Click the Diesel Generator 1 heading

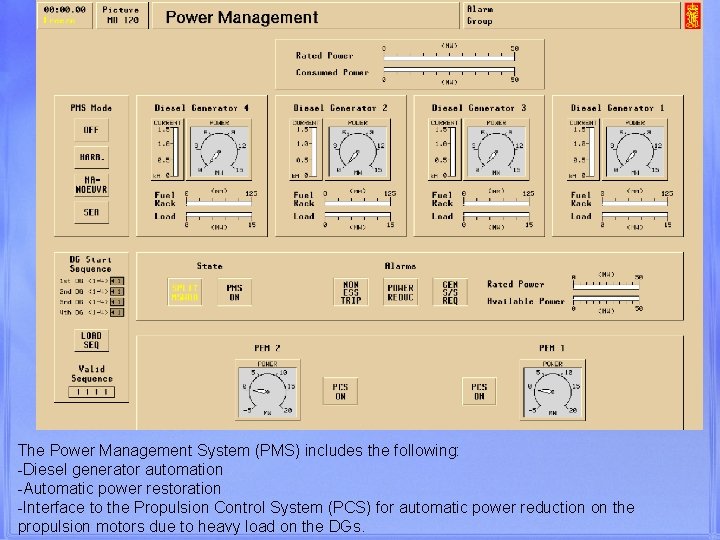click(x=618, y=108)
